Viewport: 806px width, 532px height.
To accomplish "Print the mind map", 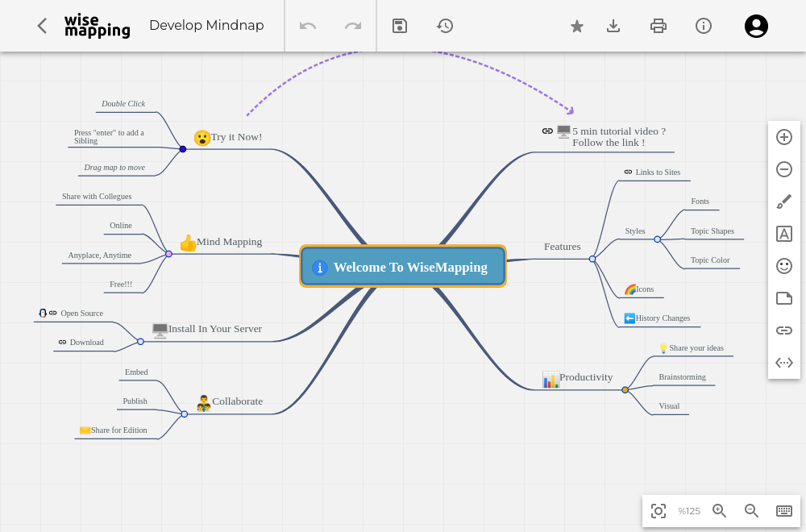I will click(x=659, y=26).
